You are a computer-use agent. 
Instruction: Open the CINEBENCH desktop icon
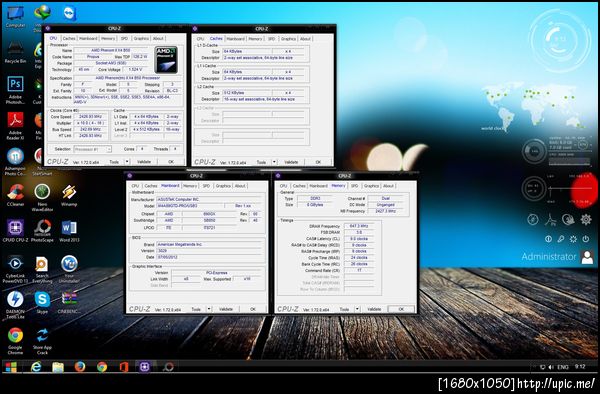(x=69, y=302)
